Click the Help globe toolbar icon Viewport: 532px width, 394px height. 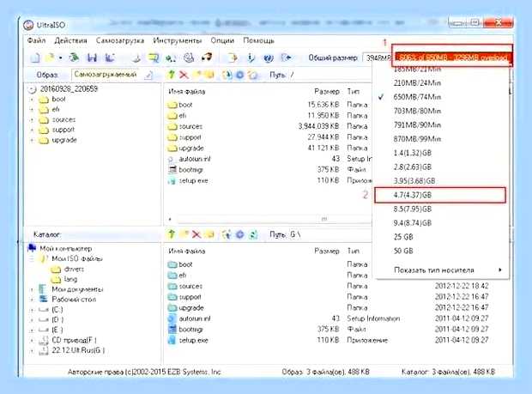point(269,58)
